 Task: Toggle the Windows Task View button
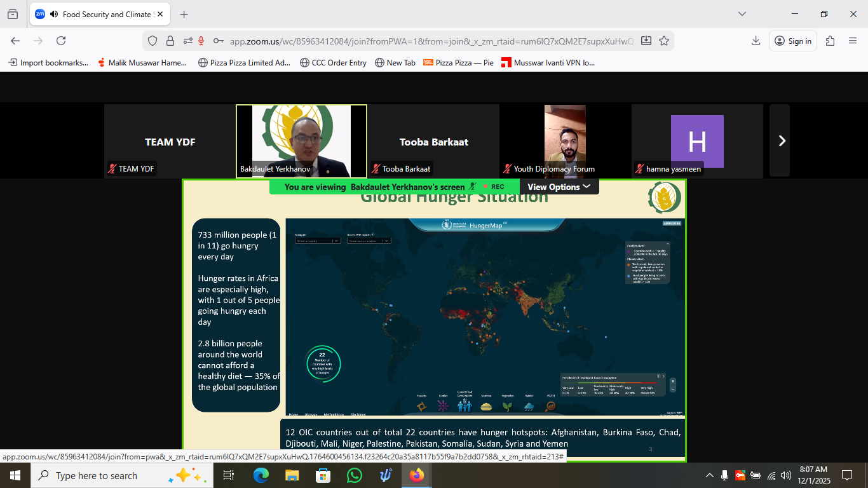tap(229, 475)
